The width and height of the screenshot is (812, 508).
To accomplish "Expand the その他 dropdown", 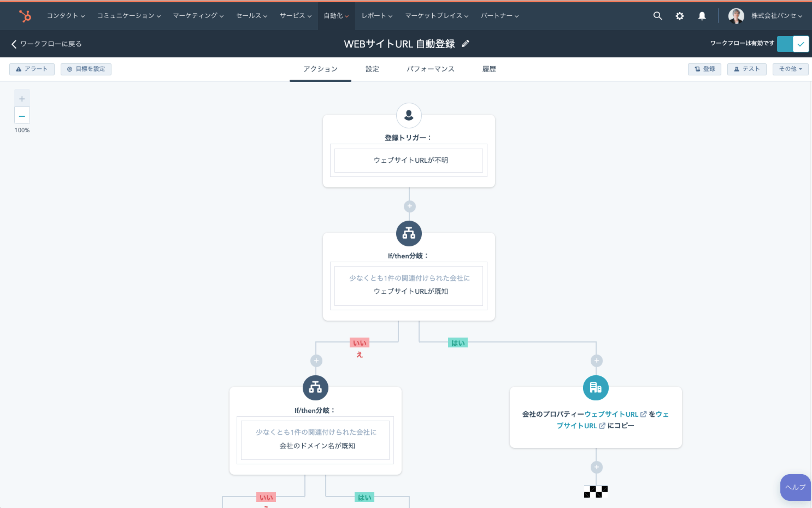I will (790, 69).
